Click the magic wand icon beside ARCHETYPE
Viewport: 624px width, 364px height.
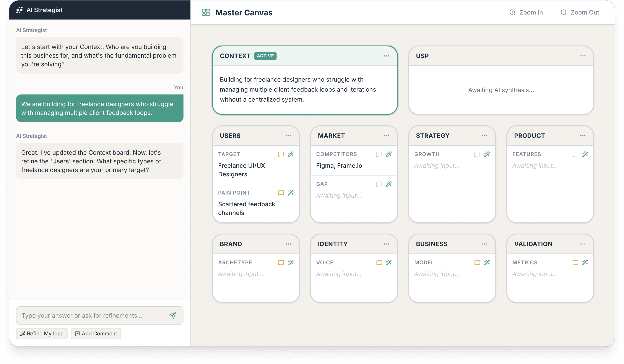click(291, 262)
